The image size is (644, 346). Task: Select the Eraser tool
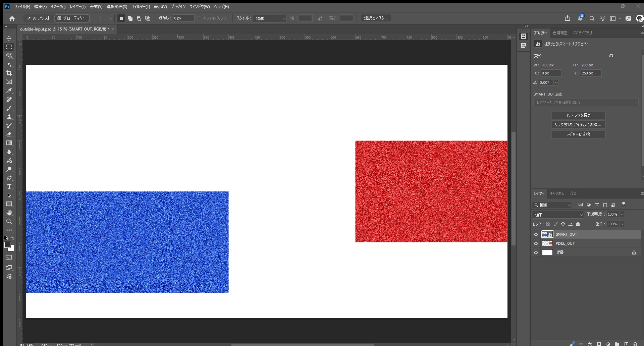click(9, 134)
